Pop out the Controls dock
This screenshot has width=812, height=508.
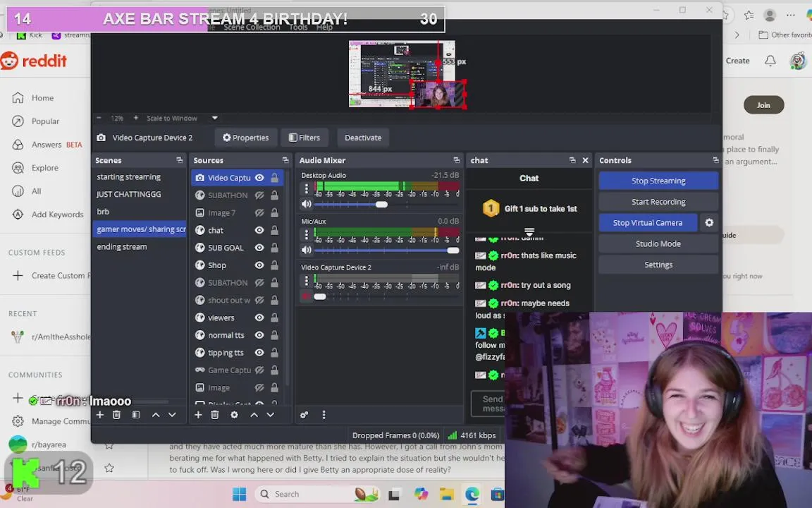tap(715, 160)
